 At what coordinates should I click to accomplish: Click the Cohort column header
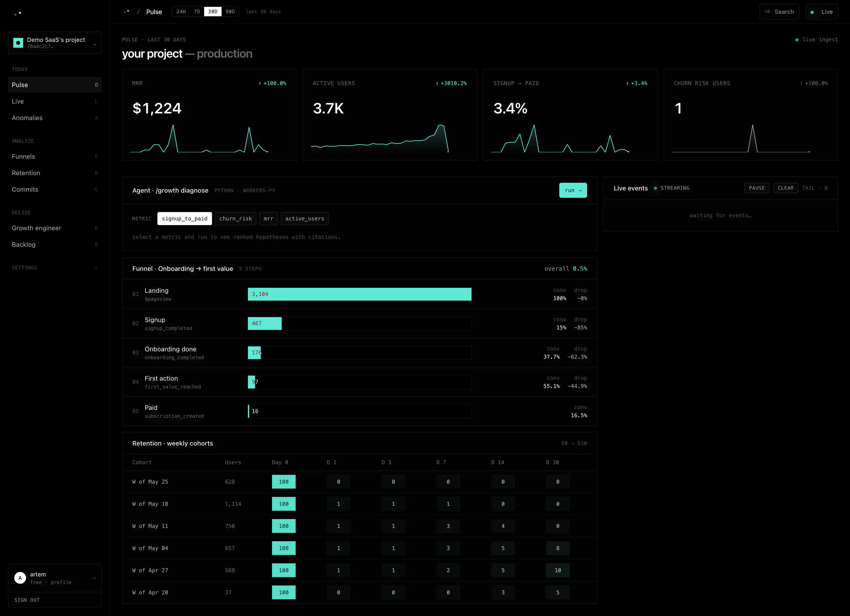point(142,462)
